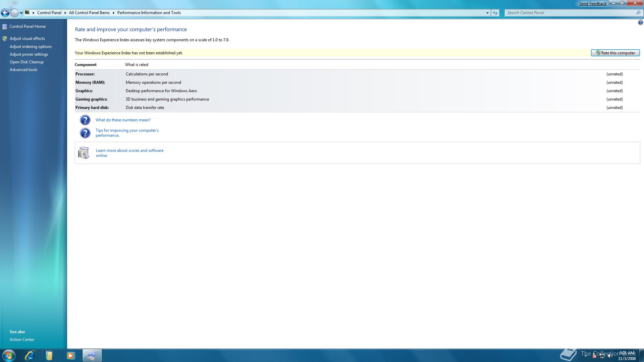The height and width of the screenshot is (362, 644).
Task: Click the network tray icon
Action: 602,356
